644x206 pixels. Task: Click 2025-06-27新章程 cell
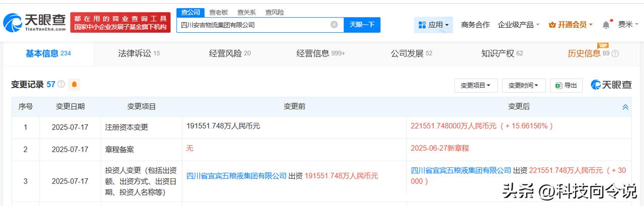coord(440,149)
